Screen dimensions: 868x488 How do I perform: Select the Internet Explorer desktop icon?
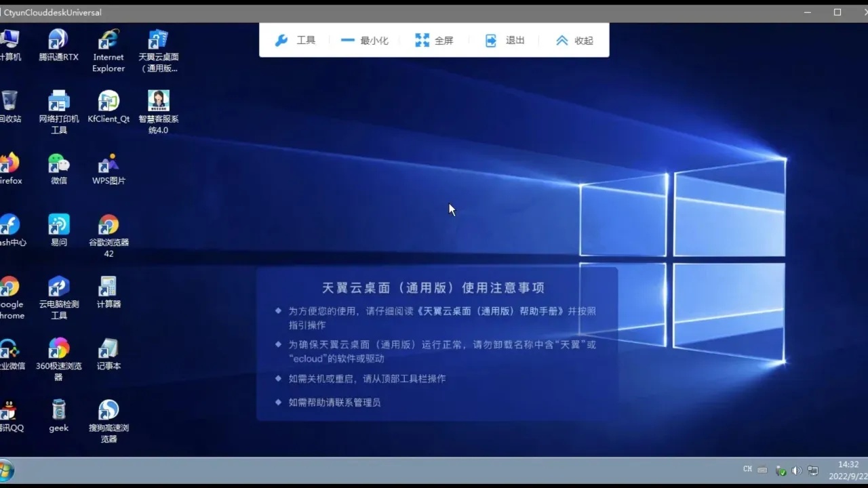(x=108, y=51)
